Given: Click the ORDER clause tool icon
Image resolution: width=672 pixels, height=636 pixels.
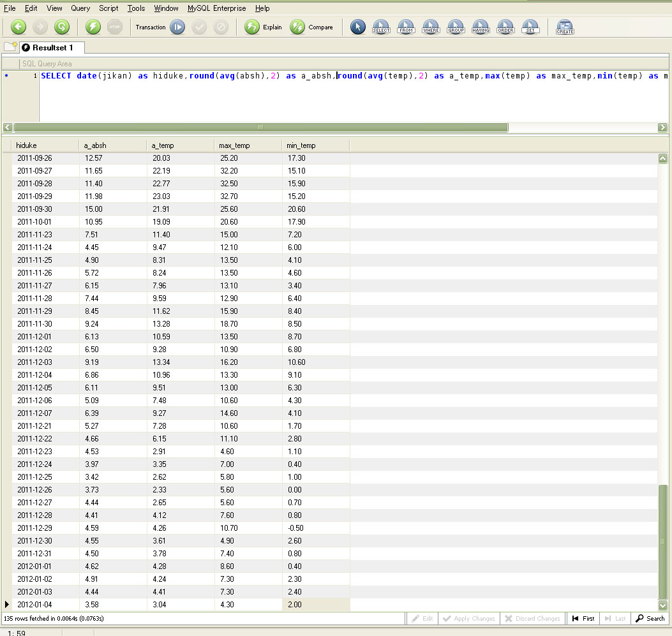Looking at the screenshot, I should 505,27.
